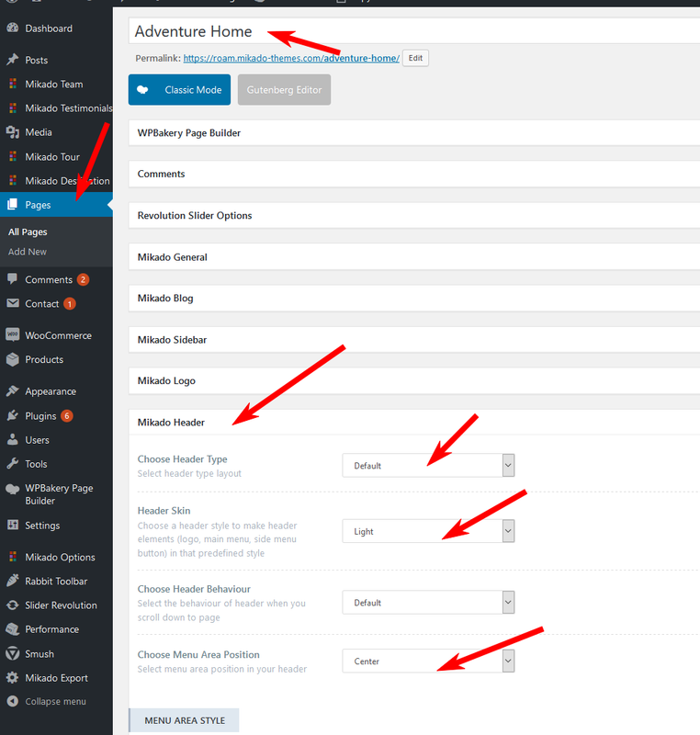The width and height of the screenshot is (700, 735).
Task: Open the Header Skin dropdown set to Light
Action: pos(428,531)
